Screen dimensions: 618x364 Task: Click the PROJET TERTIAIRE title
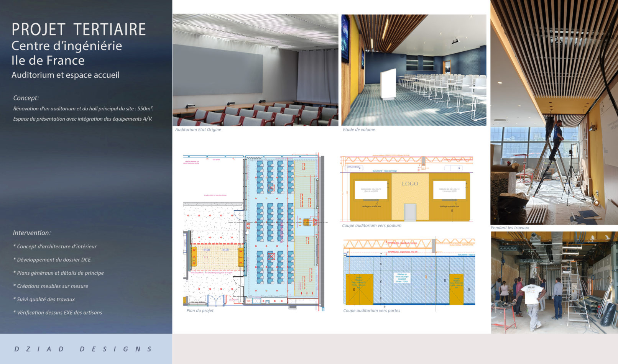tap(79, 30)
